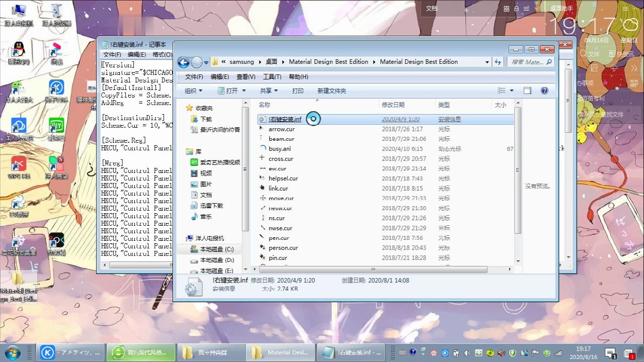Image resolution: width=644 pixels, height=362 pixels.
Task: Refresh the Explorer address bar
Action: [x=498, y=62]
